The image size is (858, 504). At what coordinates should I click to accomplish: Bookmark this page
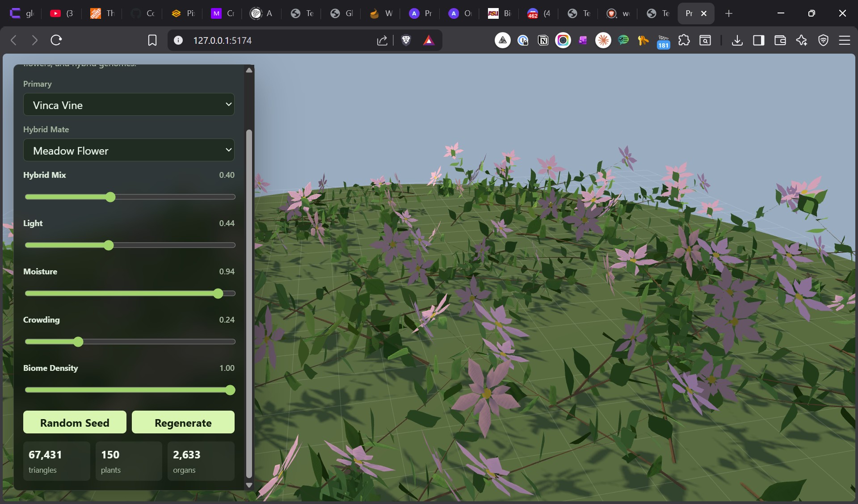coord(152,40)
